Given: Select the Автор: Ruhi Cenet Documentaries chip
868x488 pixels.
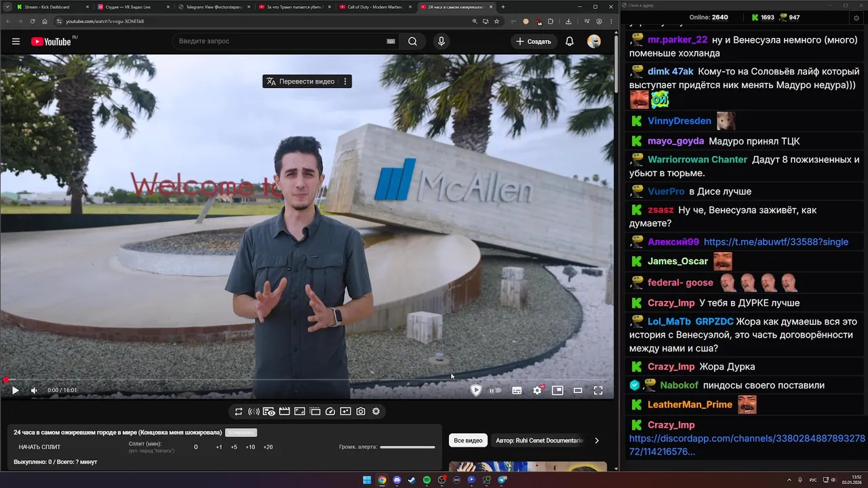Looking at the screenshot, I should 539,441.
